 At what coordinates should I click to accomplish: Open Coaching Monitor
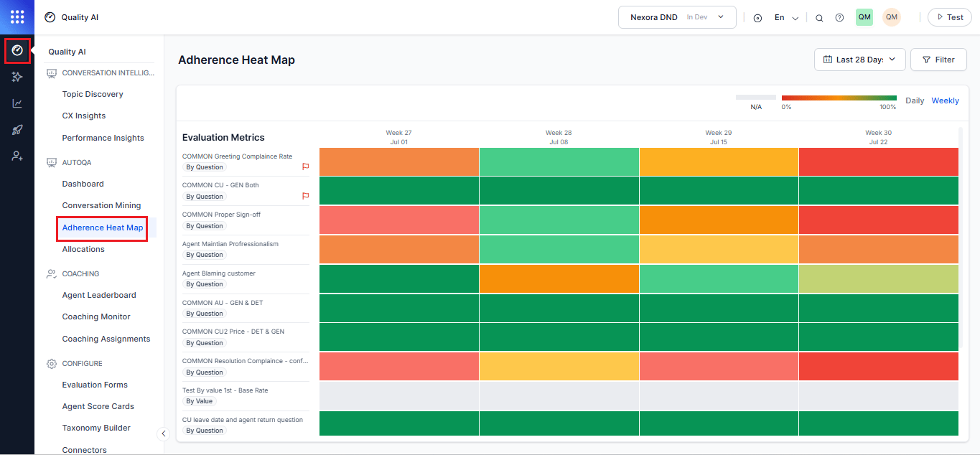(96, 316)
